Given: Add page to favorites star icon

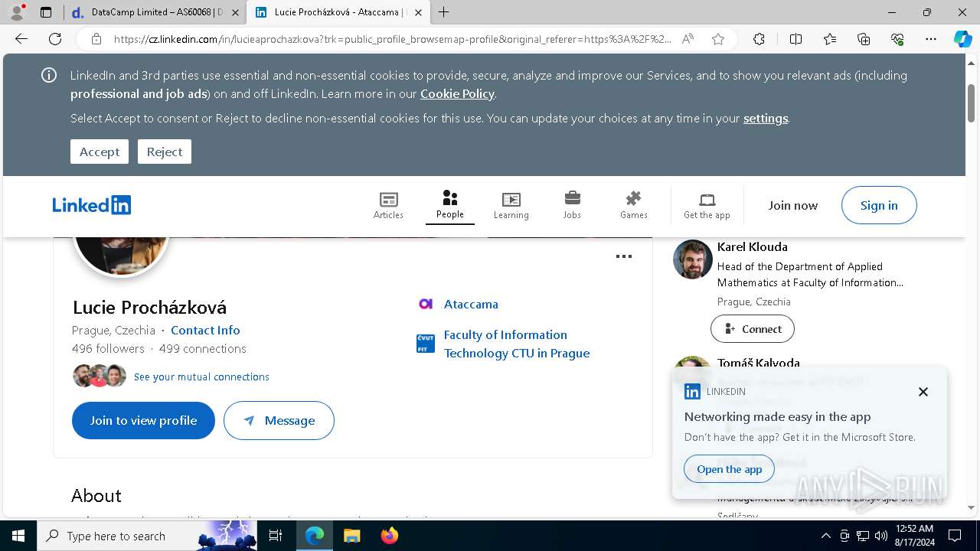Looking at the screenshot, I should pos(718,39).
